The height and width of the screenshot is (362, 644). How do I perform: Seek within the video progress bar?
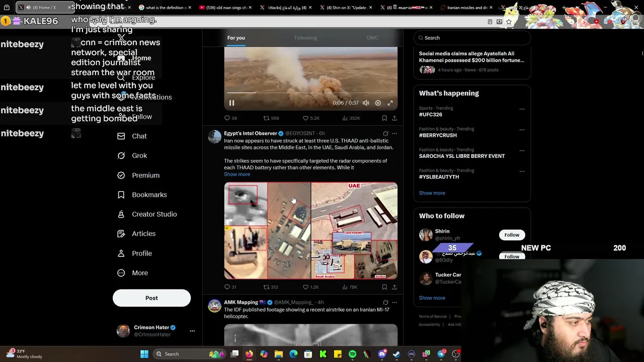310,93
